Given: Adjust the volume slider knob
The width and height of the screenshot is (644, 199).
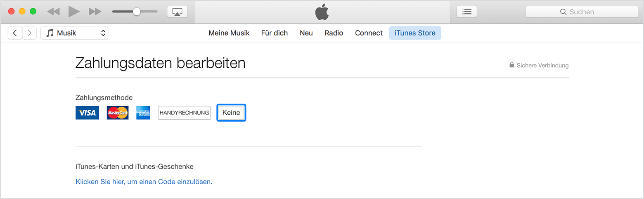Looking at the screenshot, I should pos(137,12).
